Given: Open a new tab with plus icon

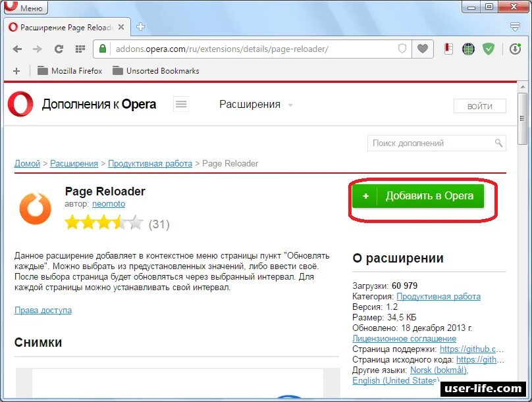Looking at the screenshot, I should [140, 27].
